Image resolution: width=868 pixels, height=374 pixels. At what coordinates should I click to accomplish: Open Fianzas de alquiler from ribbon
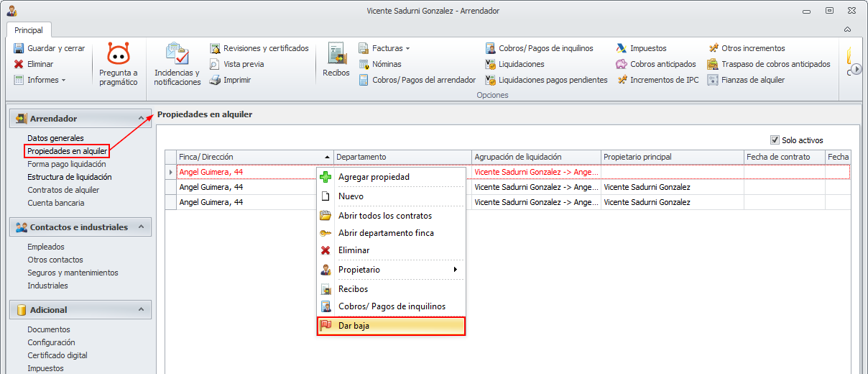click(x=713, y=80)
